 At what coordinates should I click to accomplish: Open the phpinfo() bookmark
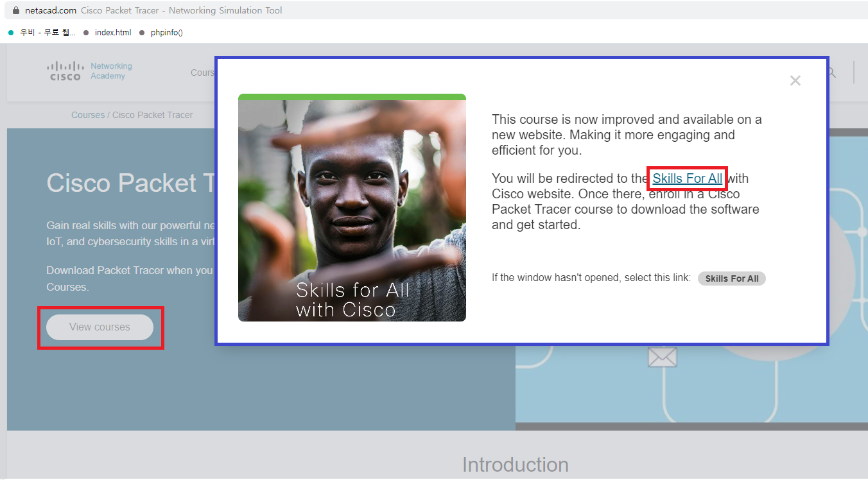coord(161,32)
